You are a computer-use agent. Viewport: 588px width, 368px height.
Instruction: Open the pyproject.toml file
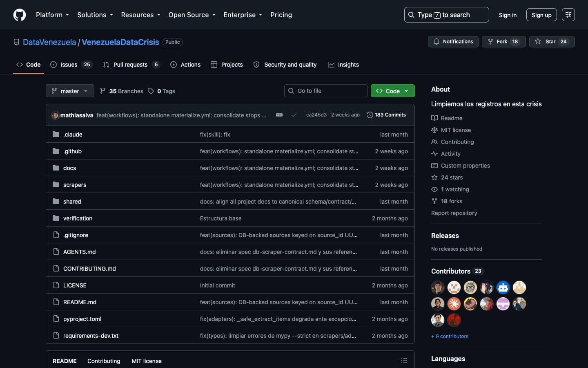click(x=82, y=319)
